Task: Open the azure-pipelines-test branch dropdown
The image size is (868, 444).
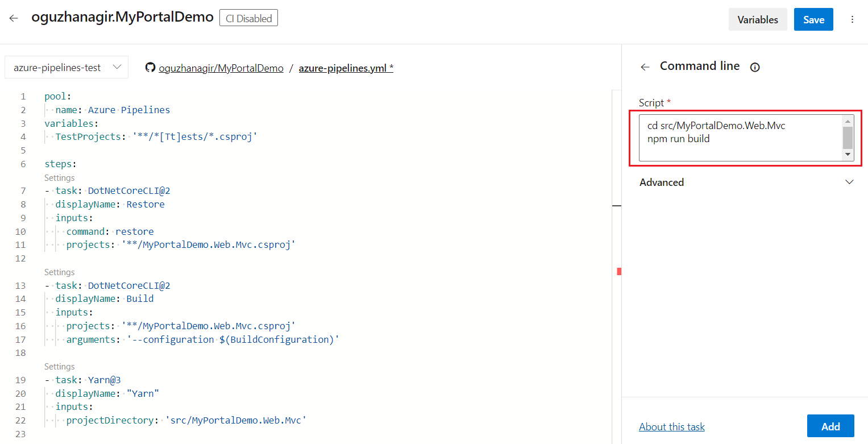Action: click(x=67, y=67)
